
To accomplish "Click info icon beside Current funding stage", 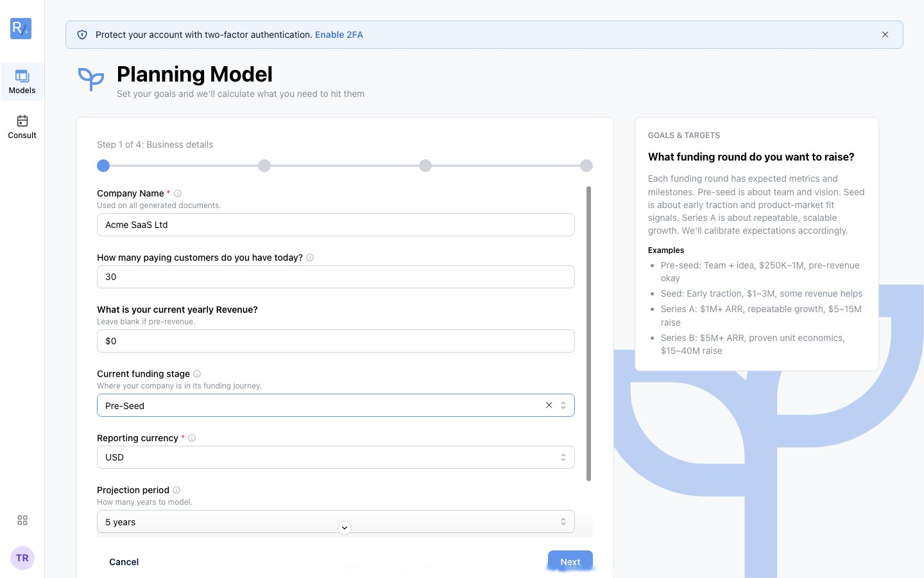I will (197, 374).
